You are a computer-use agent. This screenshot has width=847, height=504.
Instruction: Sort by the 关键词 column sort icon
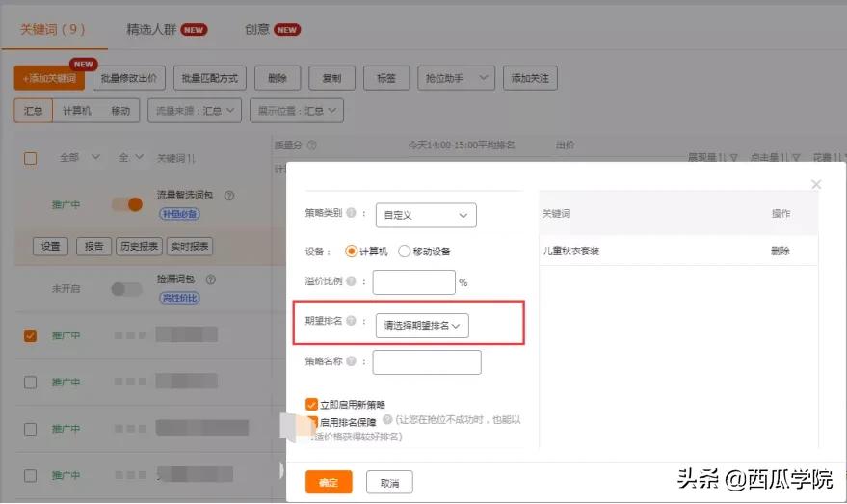(191, 158)
